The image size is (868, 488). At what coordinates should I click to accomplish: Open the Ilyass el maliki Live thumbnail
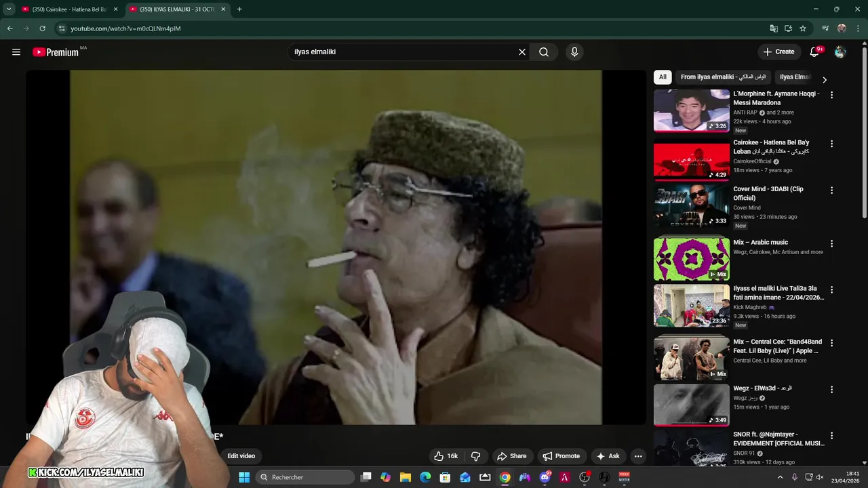click(692, 306)
